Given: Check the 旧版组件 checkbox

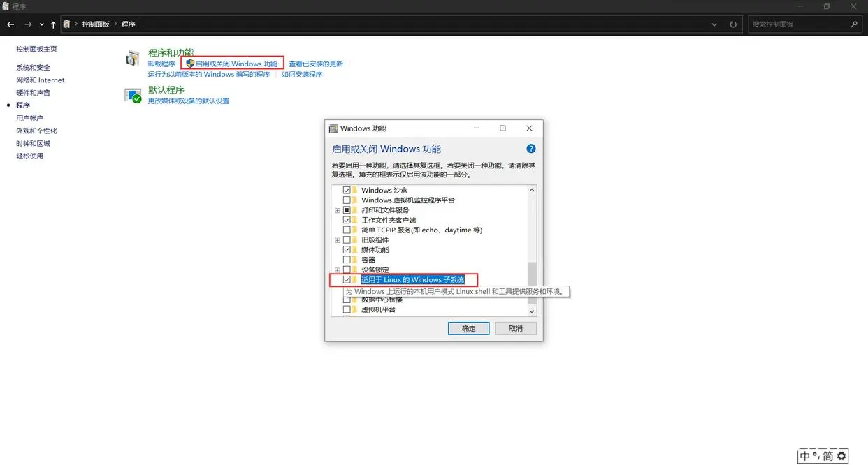Looking at the screenshot, I should [x=347, y=240].
